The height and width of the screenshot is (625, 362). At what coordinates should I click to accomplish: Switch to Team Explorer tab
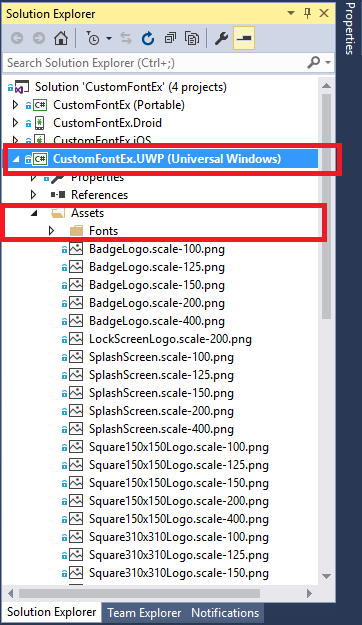(x=144, y=613)
